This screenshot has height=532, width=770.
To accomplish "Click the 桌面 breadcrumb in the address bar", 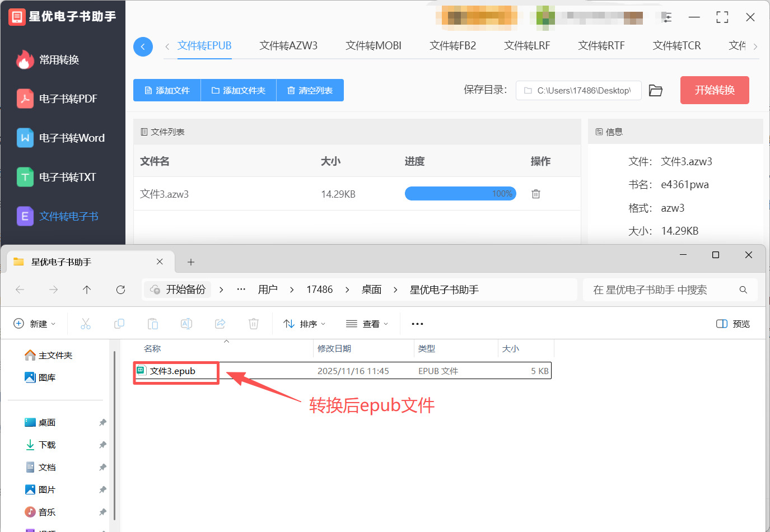I will 371,290.
